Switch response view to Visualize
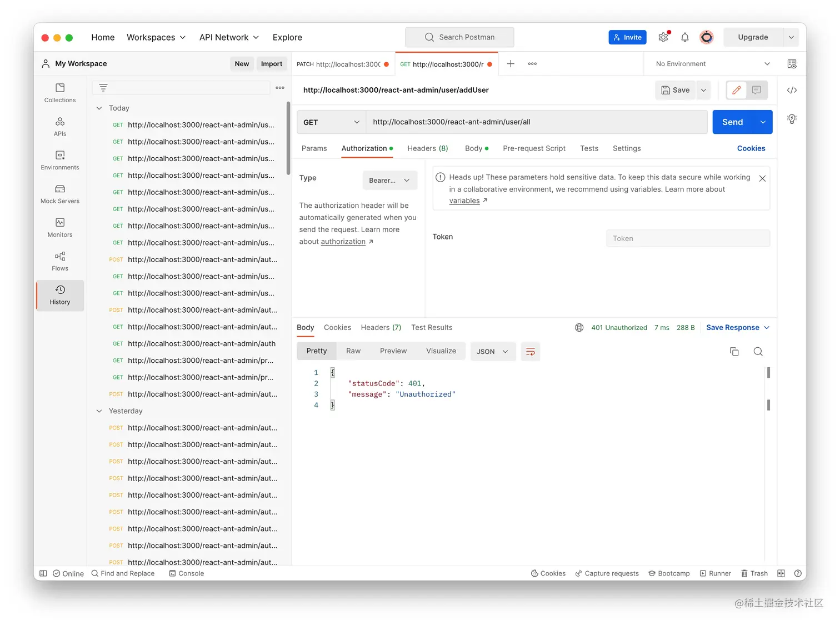The image size is (840, 625). [441, 351]
